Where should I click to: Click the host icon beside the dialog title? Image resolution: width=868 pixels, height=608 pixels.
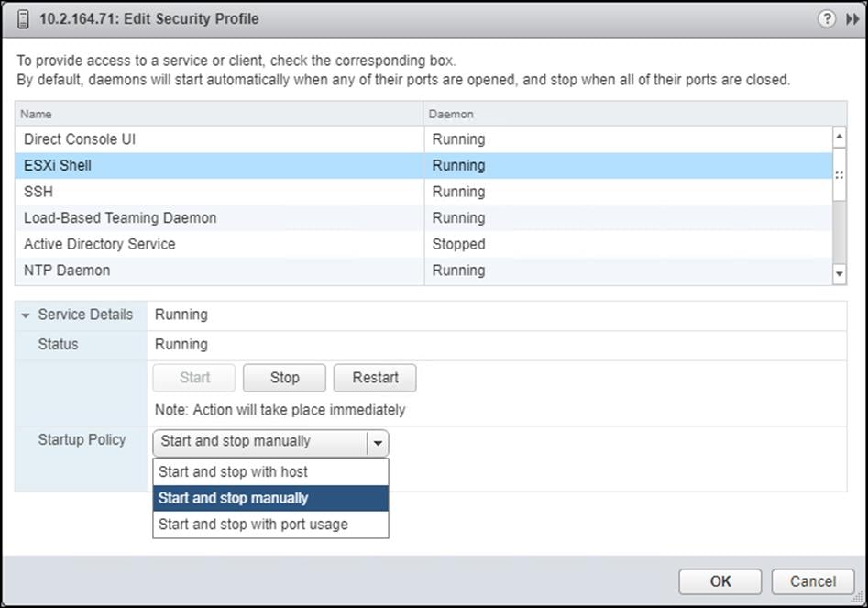click(25, 18)
